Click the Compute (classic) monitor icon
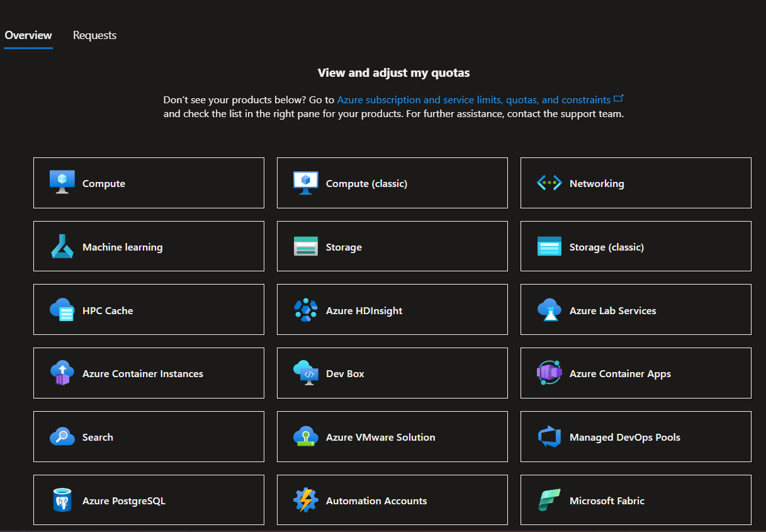Viewport: 766px width, 532px height. 306,183
